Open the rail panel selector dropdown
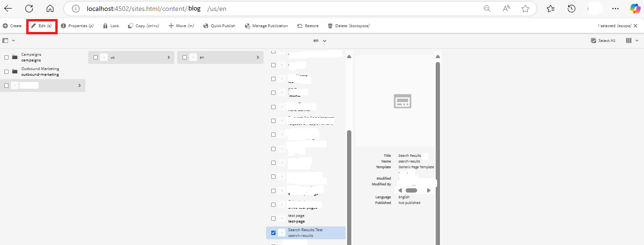Screen dimensions: 644x245 (x=9, y=41)
